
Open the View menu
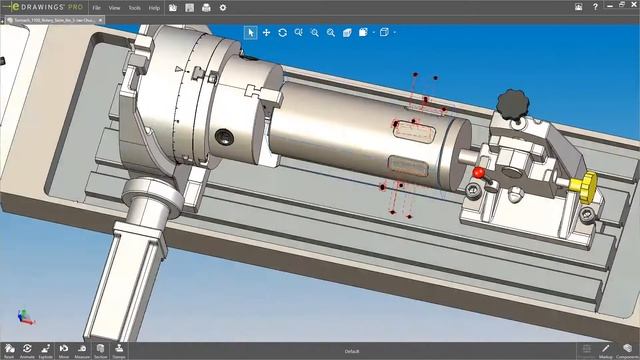pyautogui.click(x=114, y=8)
